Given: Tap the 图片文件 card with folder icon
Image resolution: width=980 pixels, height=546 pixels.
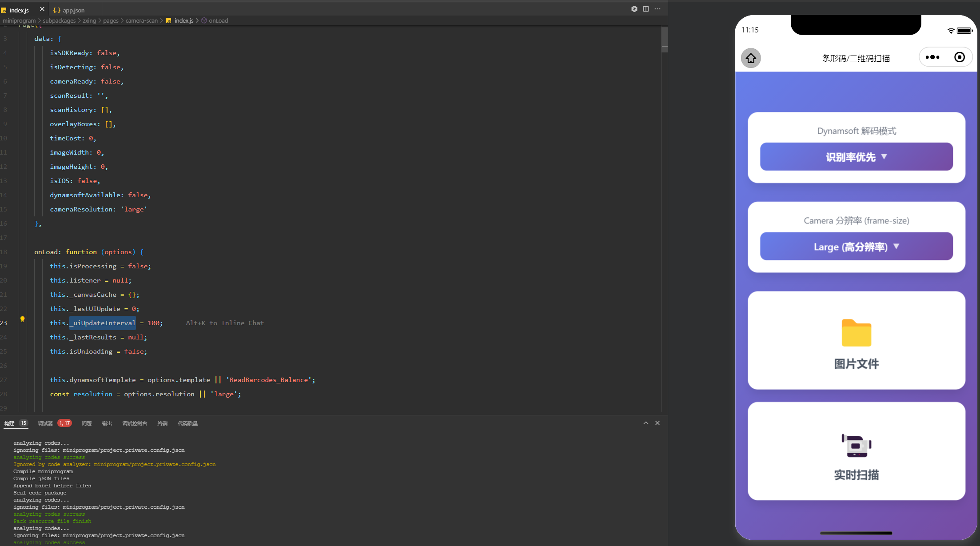Looking at the screenshot, I should 856,341.
